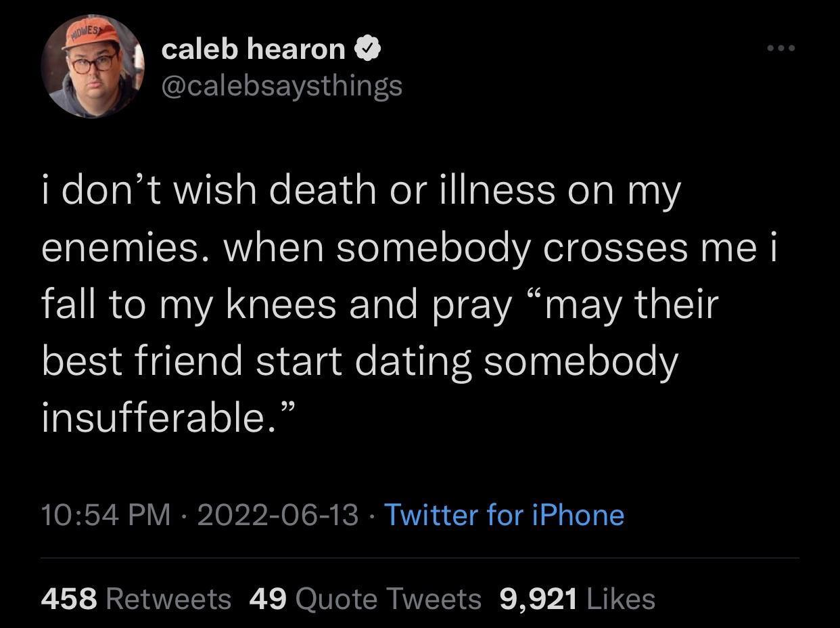Click the tweet's first line about death

pyautogui.click(x=360, y=192)
